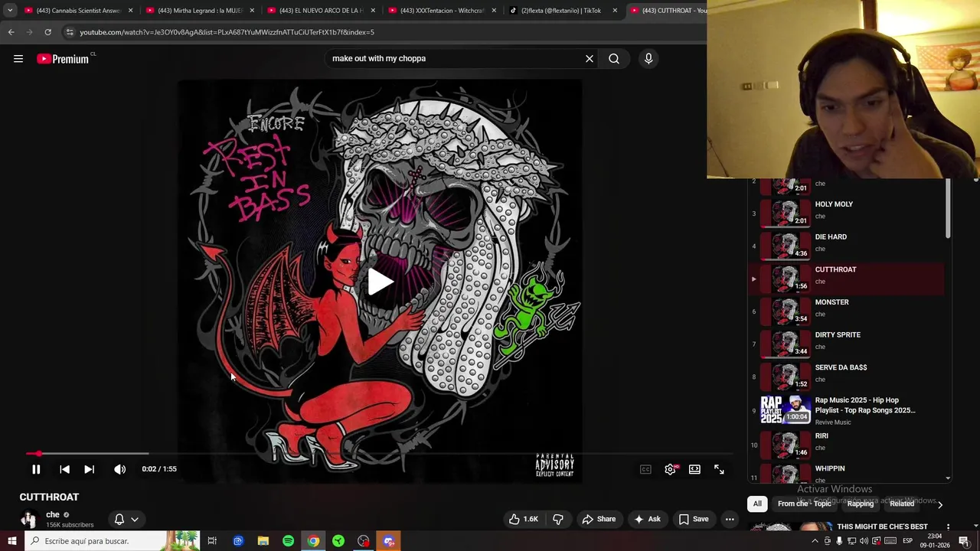Open options for 'THIS MIGHT BE CHE'S BEST' video
This screenshot has height=551, width=980.
948,527
